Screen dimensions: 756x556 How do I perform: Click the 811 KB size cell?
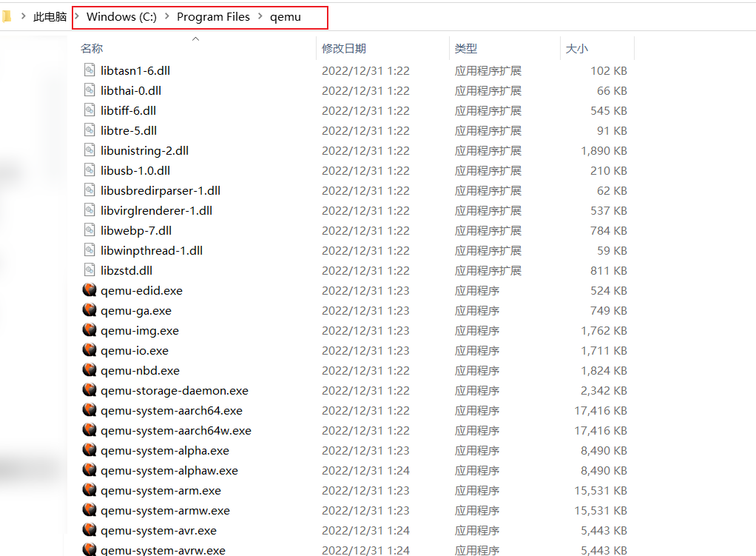point(609,271)
